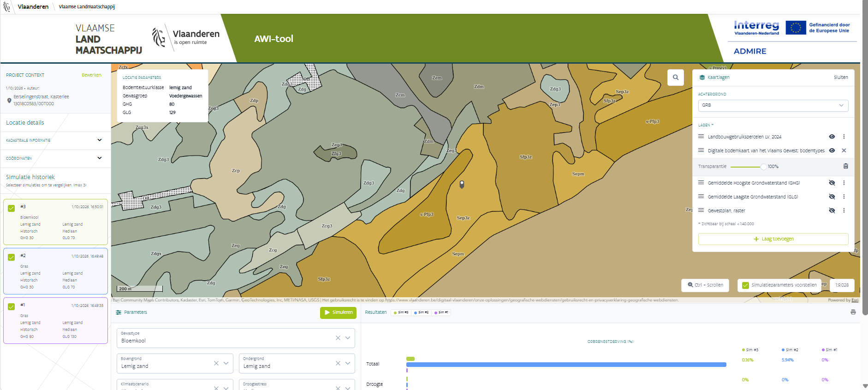Run simulation with Simuleren button
This screenshot has height=390, width=868.
pos(338,312)
